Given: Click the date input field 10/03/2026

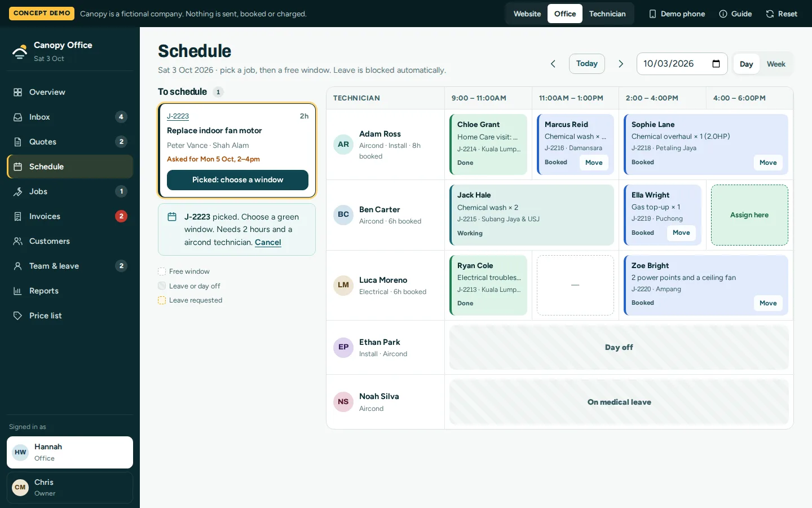Looking at the screenshot, I should click(x=682, y=64).
